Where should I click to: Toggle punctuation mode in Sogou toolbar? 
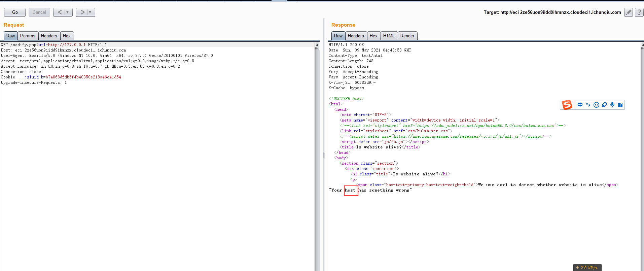coord(588,105)
